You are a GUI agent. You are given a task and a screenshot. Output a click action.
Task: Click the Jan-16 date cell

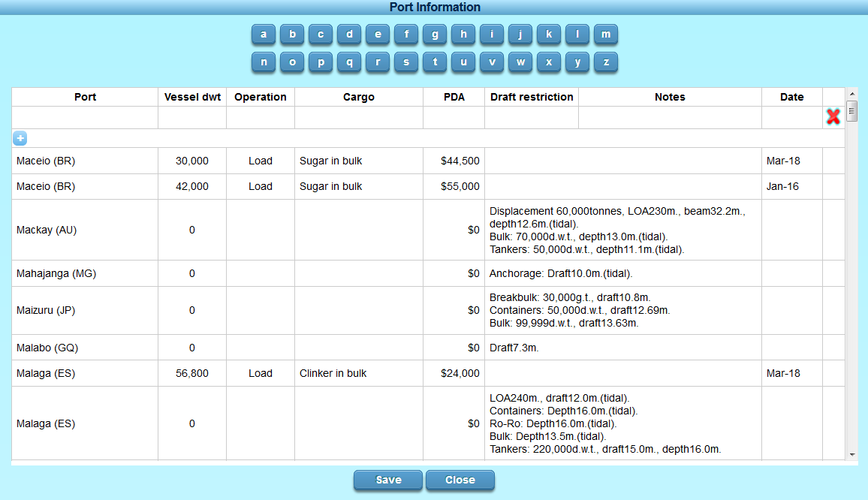(x=792, y=187)
